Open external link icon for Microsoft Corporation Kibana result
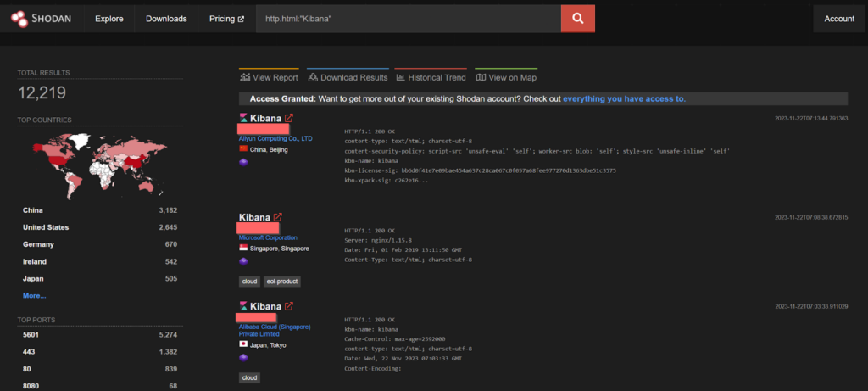Screen dimensions: 868x391 [x=277, y=217]
